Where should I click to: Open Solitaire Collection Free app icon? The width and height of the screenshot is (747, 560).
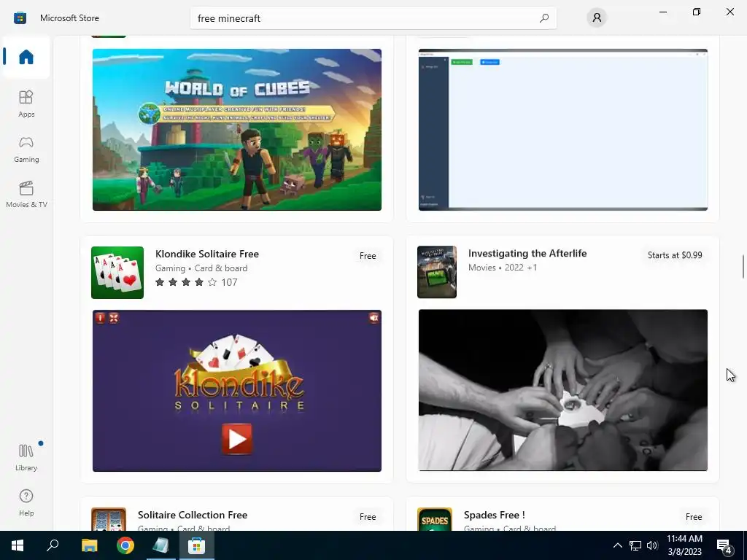(109, 519)
